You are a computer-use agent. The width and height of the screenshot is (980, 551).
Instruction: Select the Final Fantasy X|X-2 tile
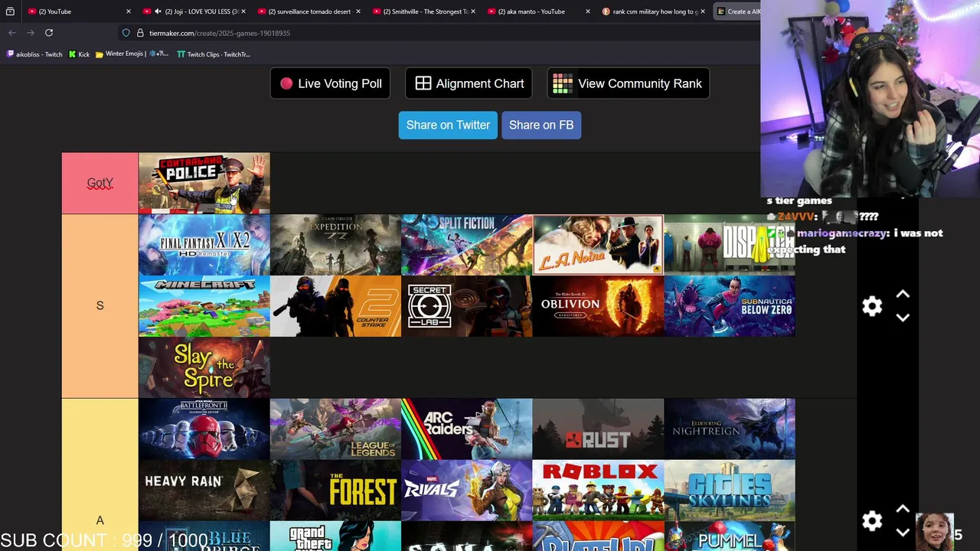click(204, 244)
